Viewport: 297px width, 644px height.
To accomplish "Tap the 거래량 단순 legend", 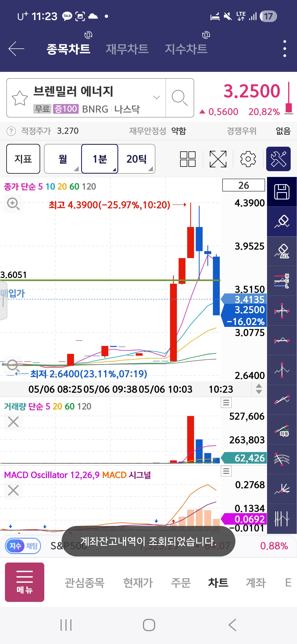I will tap(48, 406).
